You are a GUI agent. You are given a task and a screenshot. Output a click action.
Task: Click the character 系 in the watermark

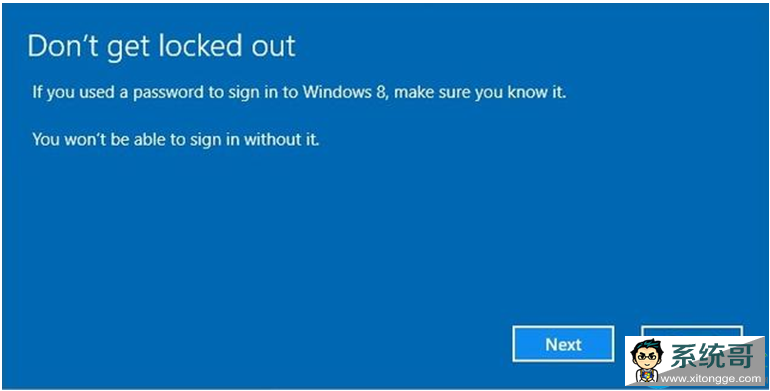[x=684, y=356]
